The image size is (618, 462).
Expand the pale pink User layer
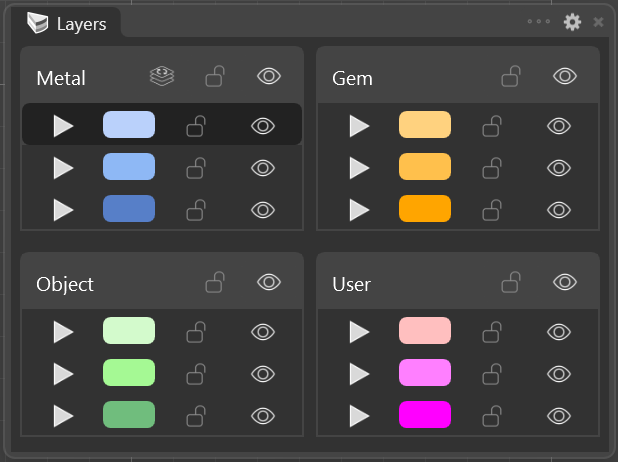359,332
